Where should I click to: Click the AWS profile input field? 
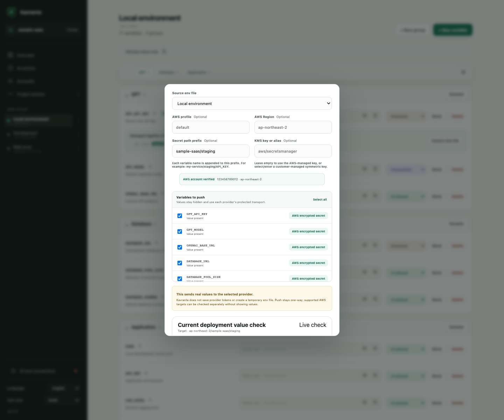pos(211,127)
